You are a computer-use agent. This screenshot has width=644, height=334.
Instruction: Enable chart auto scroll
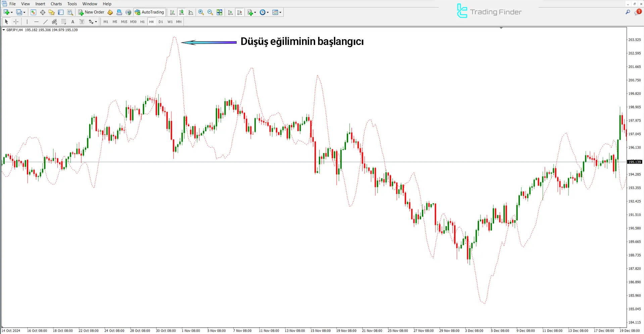tap(231, 12)
